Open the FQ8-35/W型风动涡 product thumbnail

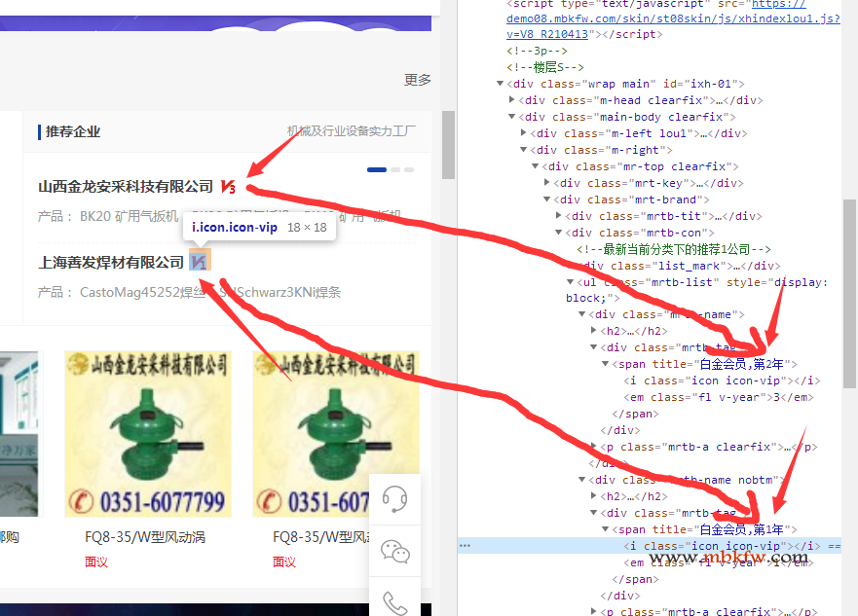tap(145, 434)
